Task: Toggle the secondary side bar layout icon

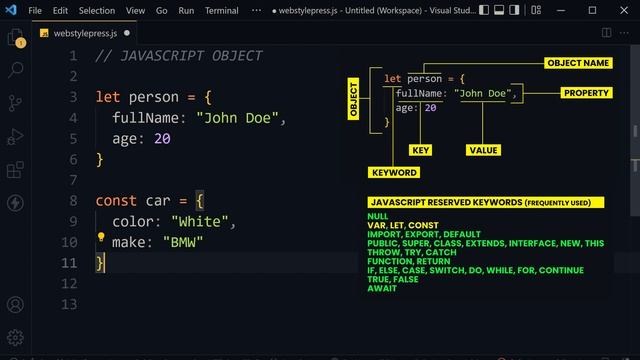Action: point(514,10)
